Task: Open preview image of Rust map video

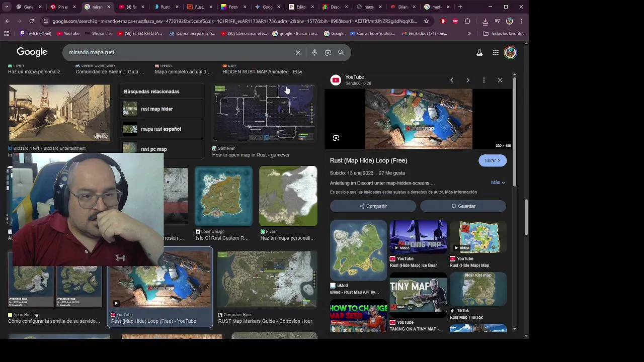Action: click(418, 119)
